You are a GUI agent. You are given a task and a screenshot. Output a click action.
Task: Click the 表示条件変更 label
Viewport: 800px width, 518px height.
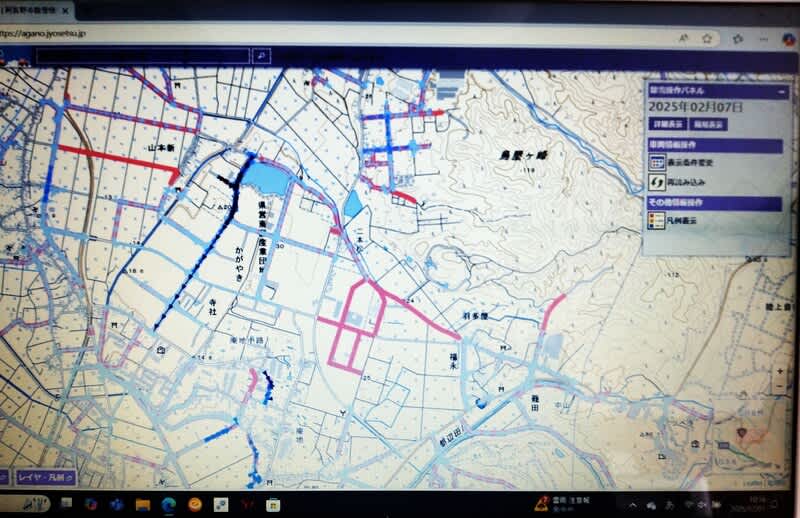pyautogui.click(x=690, y=163)
